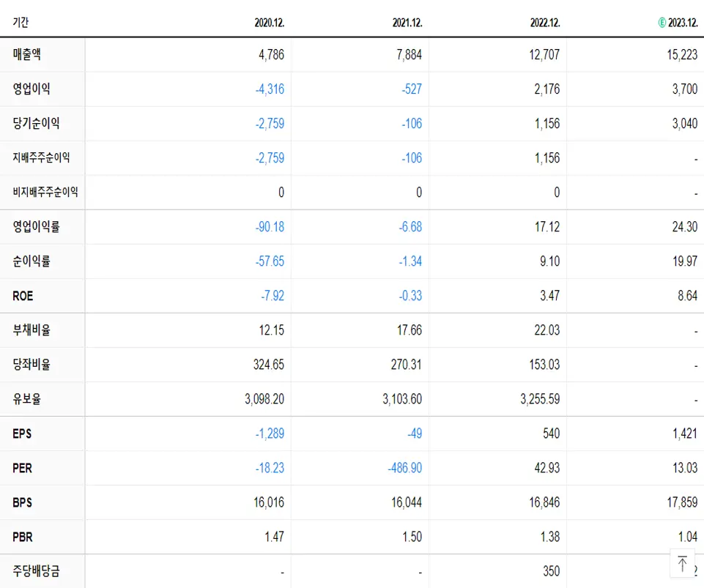704x588 pixels.
Task: Click the 당좌비율 row label
Action: 32,364
